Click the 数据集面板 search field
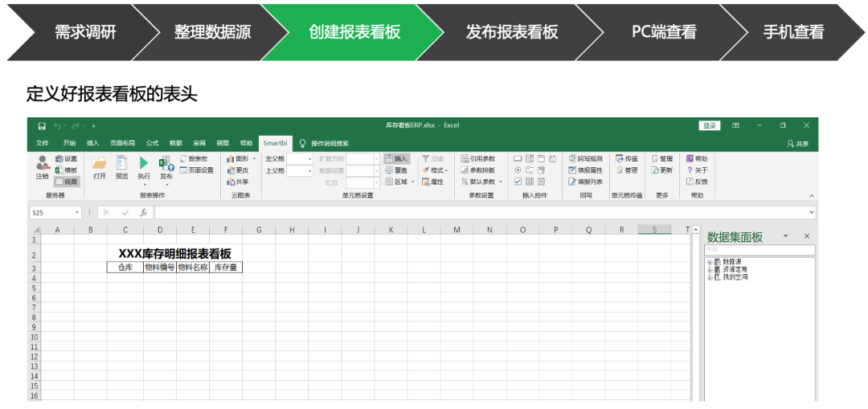 pyautogui.click(x=759, y=250)
